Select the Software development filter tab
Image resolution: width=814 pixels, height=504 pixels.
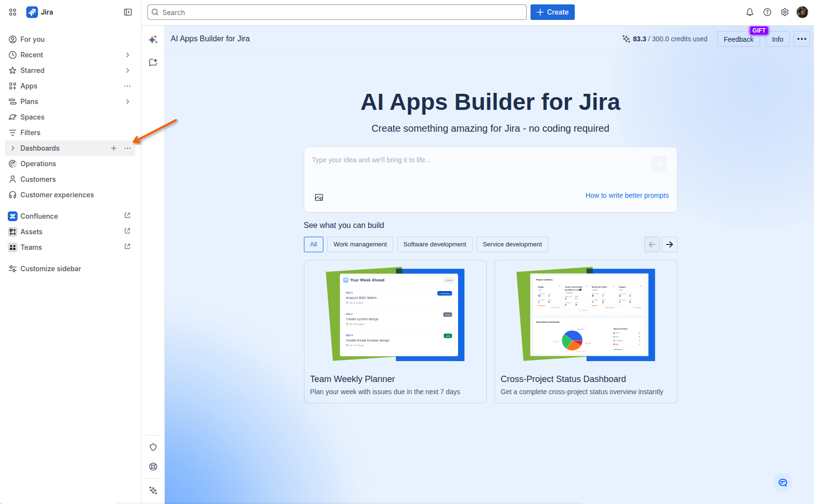click(435, 244)
